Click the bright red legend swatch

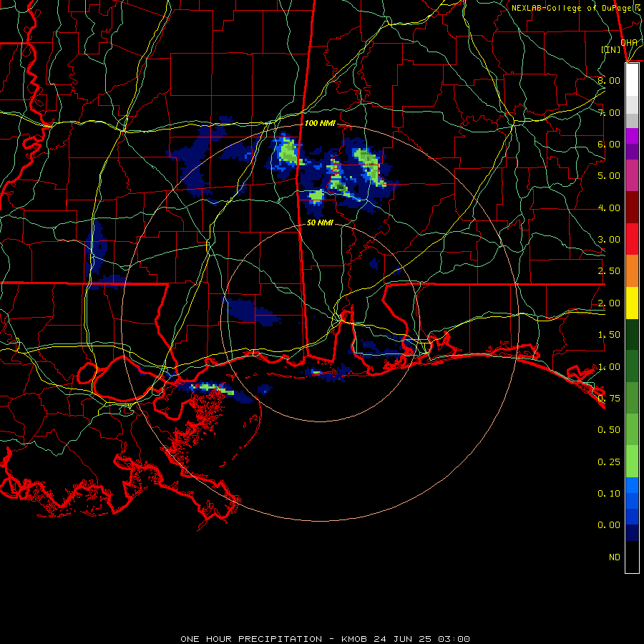click(632, 239)
